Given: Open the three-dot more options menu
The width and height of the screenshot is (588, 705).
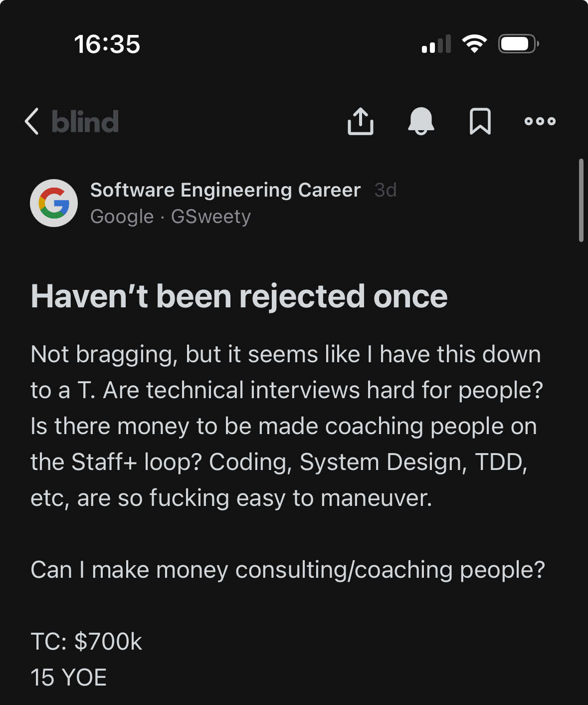Looking at the screenshot, I should 540,121.
